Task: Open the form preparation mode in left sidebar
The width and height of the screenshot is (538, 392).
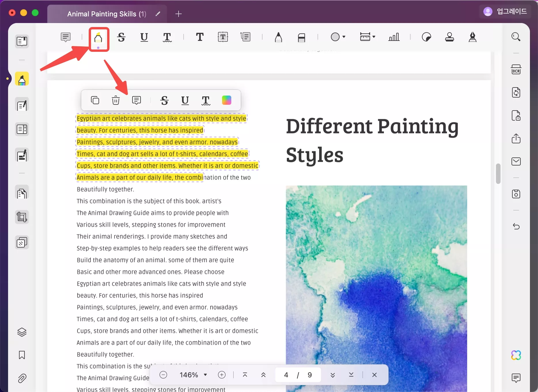Action: click(22, 130)
